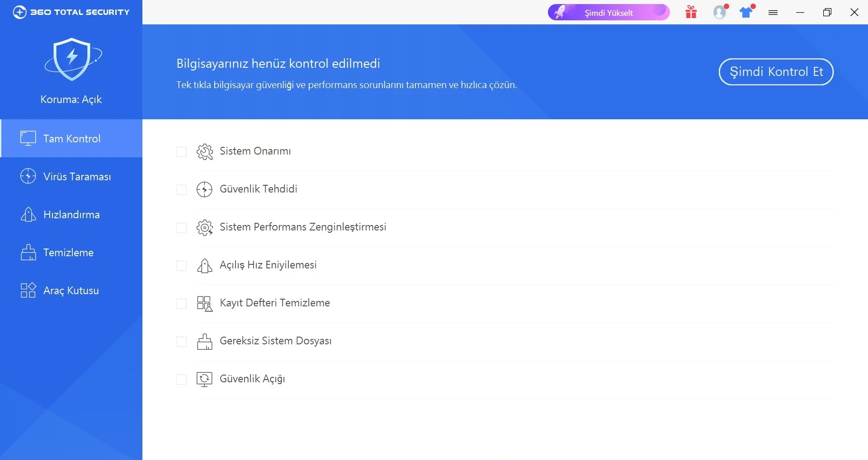Go to the Hızlandırma section
Viewport: 868px width, 460px height.
[x=71, y=214]
